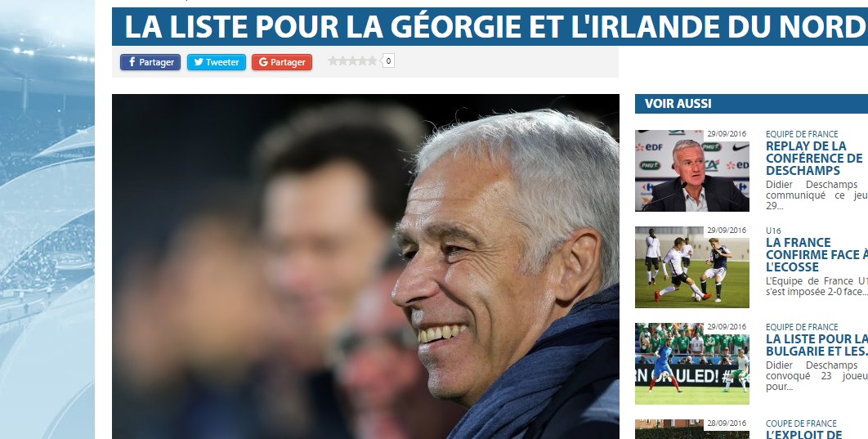Click the main article photo of smiling coach

click(365, 267)
